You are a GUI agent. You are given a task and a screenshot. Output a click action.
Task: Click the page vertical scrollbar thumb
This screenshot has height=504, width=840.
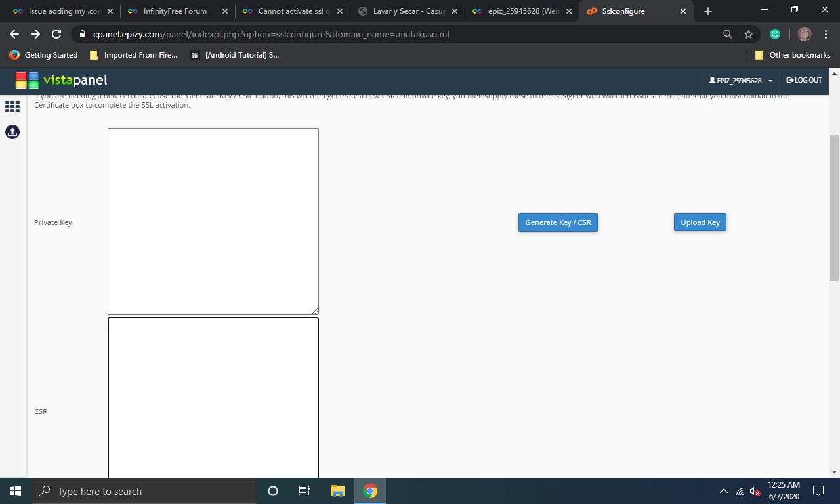[x=834, y=207]
